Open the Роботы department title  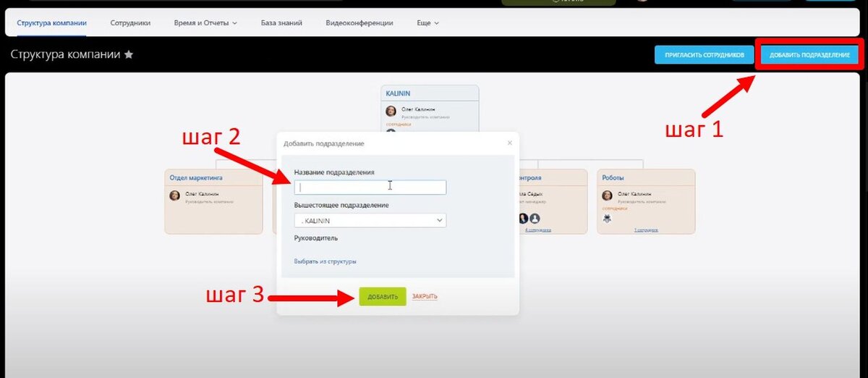[612, 177]
